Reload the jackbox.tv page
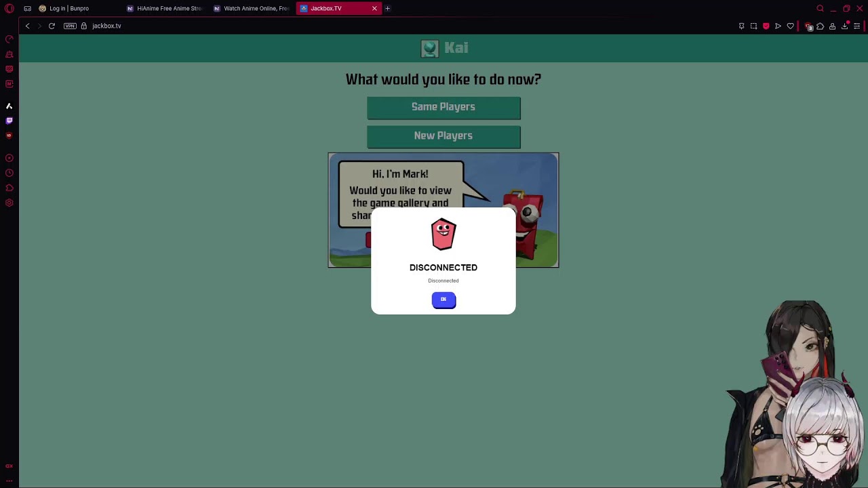The width and height of the screenshot is (868, 488). point(52,26)
